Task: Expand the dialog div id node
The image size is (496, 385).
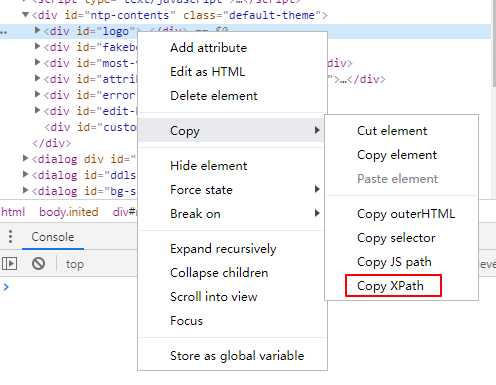Action: click(x=25, y=158)
